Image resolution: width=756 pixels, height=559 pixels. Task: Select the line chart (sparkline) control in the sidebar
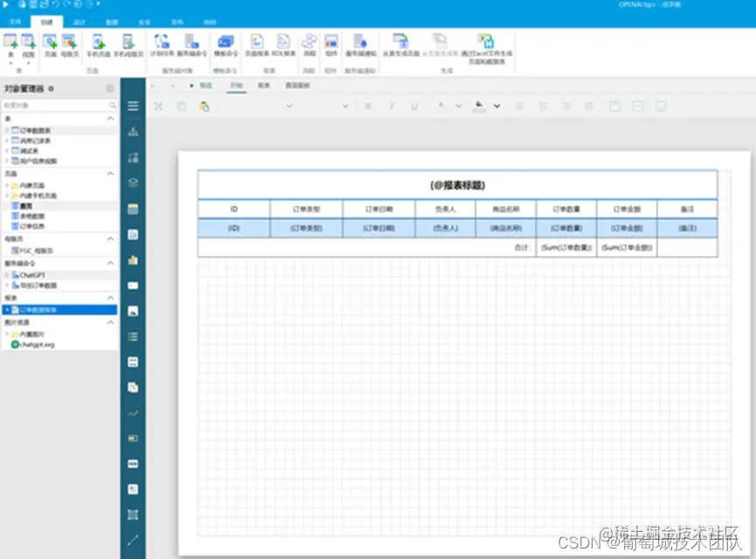(x=133, y=413)
